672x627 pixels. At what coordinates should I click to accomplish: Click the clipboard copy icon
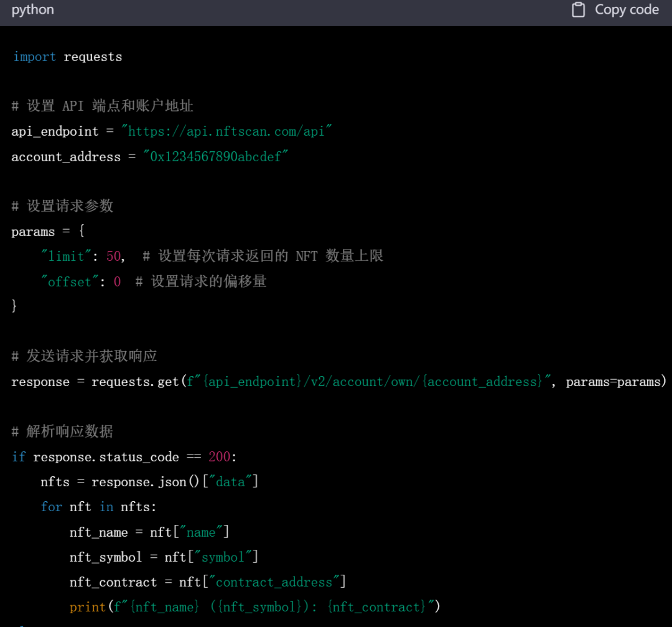point(578,9)
